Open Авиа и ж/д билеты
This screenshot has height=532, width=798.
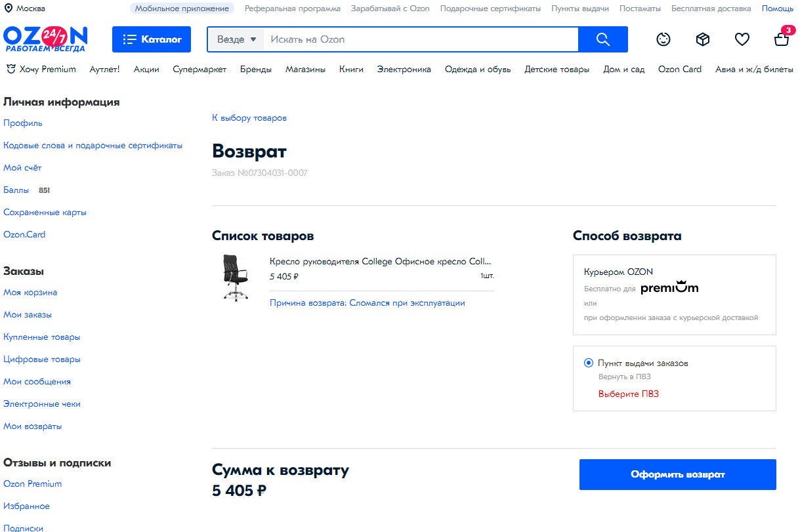755,69
